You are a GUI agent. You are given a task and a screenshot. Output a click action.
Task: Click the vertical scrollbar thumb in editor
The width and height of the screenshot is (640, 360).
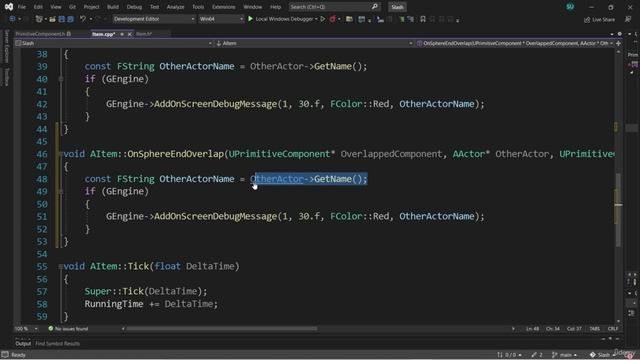pos(618,210)
